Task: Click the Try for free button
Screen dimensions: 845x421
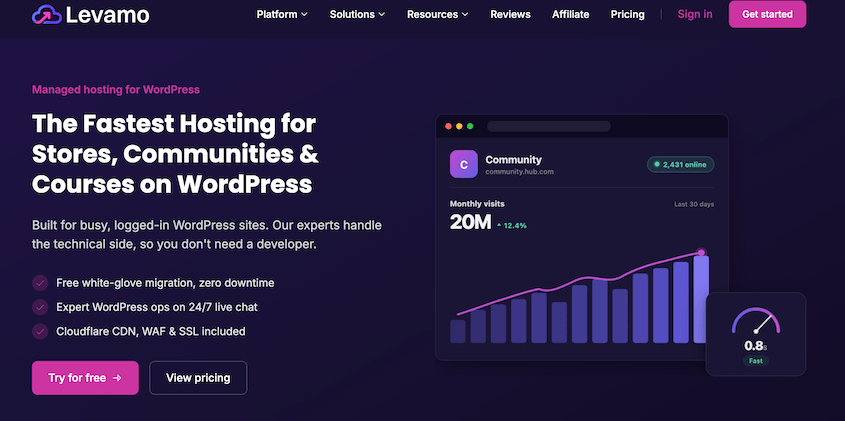Action: pos(85,378)
